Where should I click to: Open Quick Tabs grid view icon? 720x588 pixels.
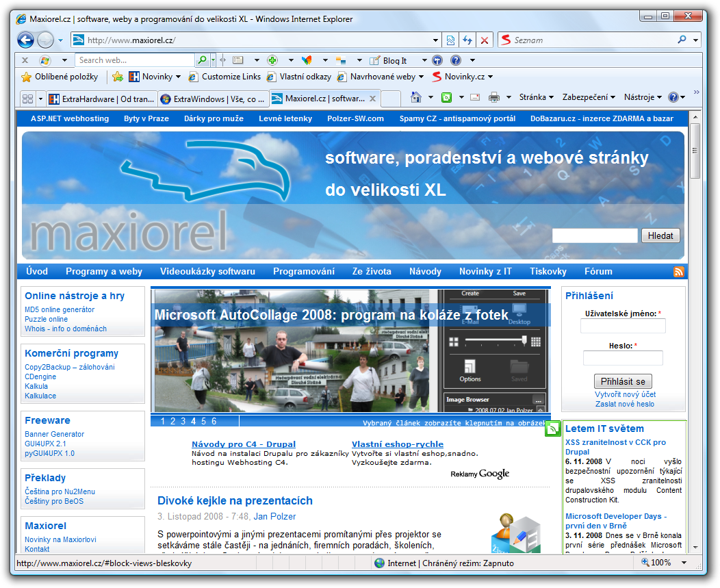pos(27,99)
